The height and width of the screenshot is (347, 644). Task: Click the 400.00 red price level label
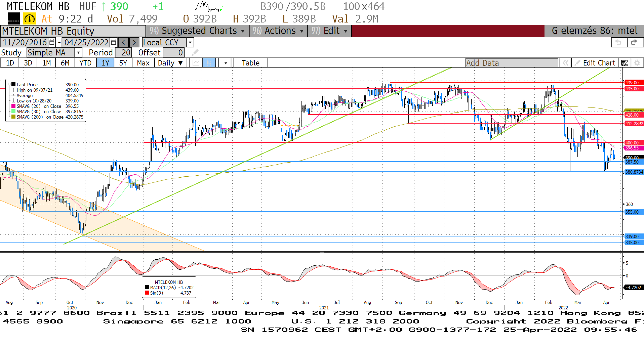coord(633,143)
